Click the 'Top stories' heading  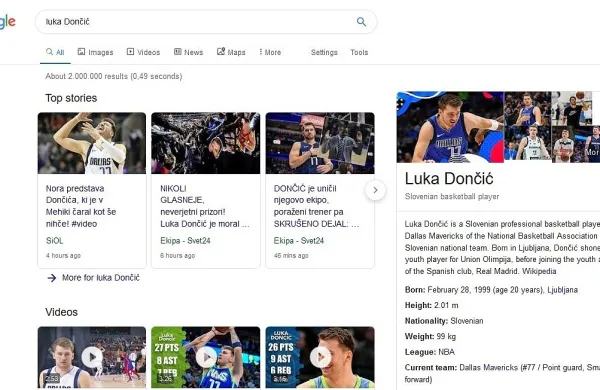pos(71,98)
